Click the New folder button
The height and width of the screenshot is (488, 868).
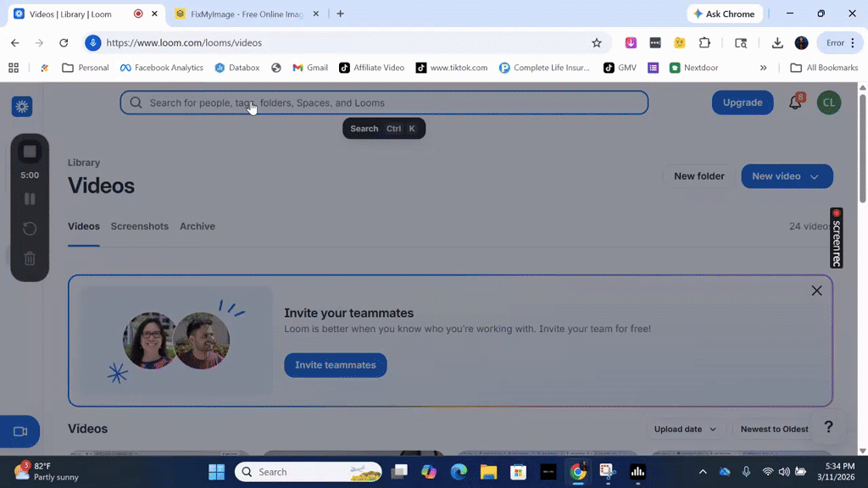pyautogui.click(x=699, y=176)
